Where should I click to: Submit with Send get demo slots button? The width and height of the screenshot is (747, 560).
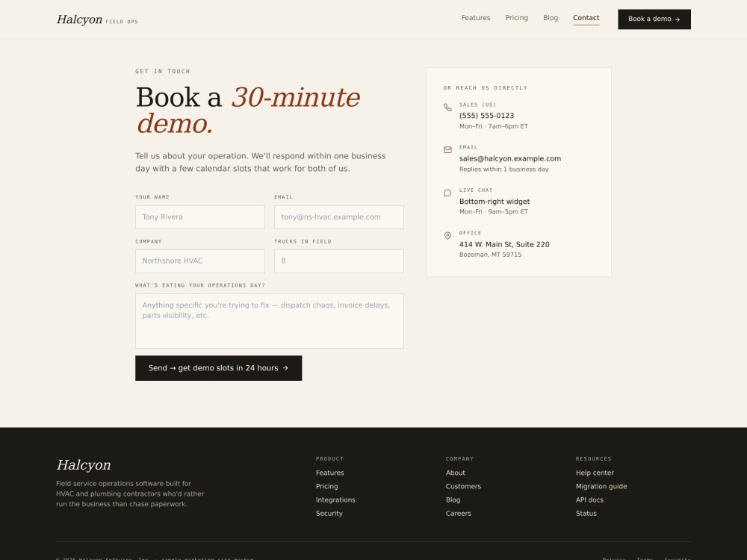(219, 368)
